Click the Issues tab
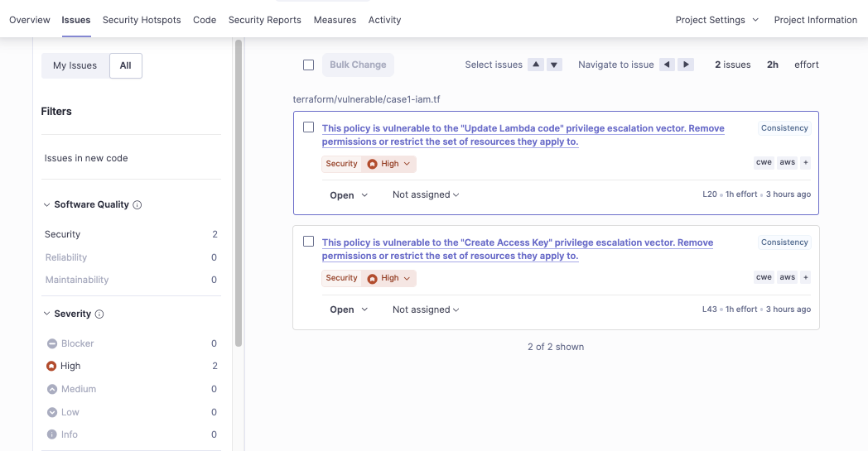This screenshot has width=868, height=451. pyautogui.click(x=76, y=20)
